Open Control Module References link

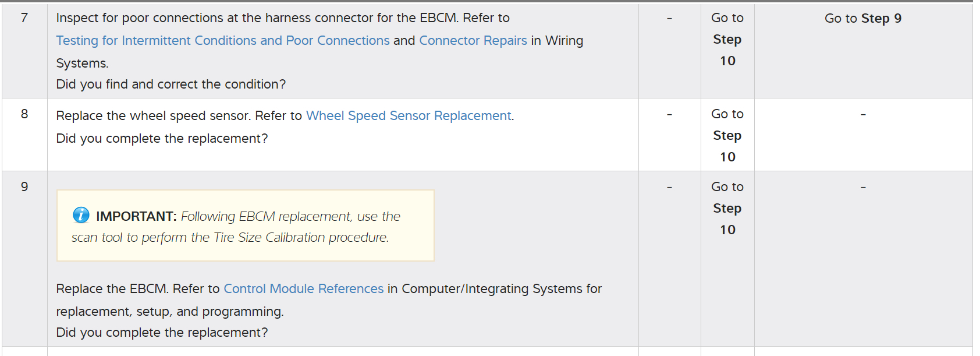click(303, 289)
